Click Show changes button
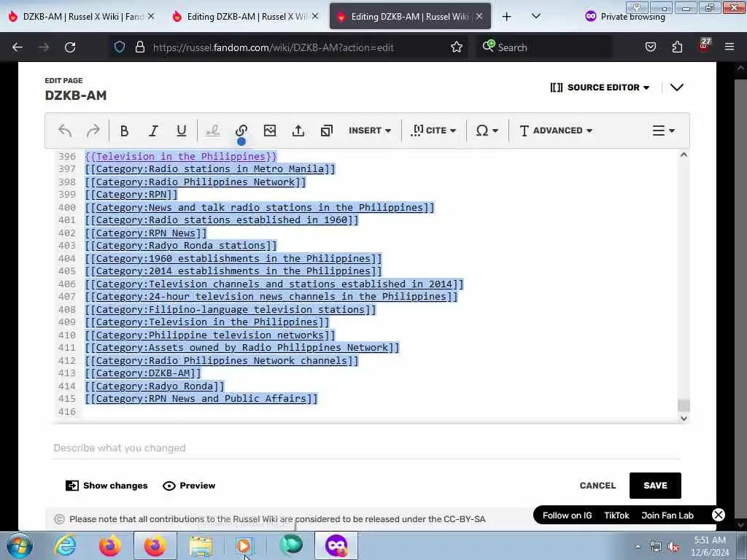The image size is (747, 560). (x=107, y=486)
